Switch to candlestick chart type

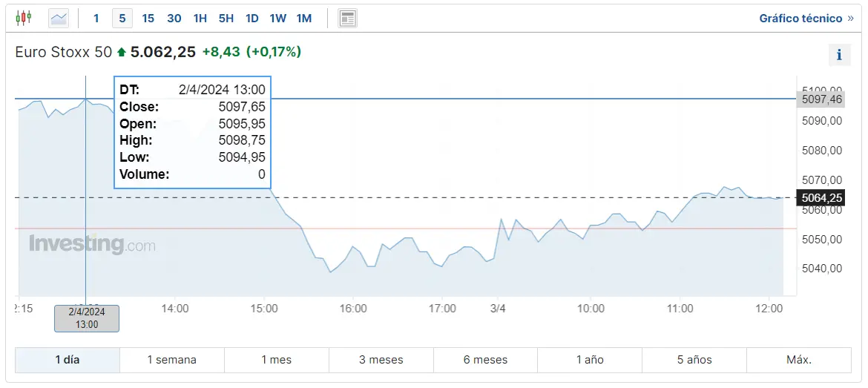[x=24, y=18]
